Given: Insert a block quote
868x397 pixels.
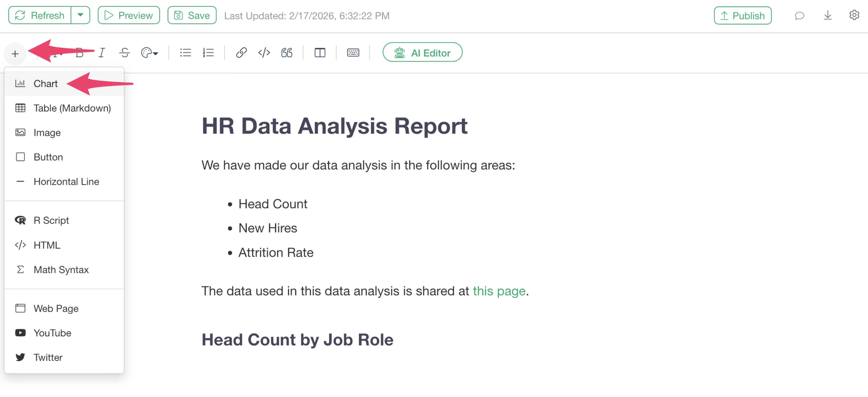Looking at the screenshot, I should (286, 53).
